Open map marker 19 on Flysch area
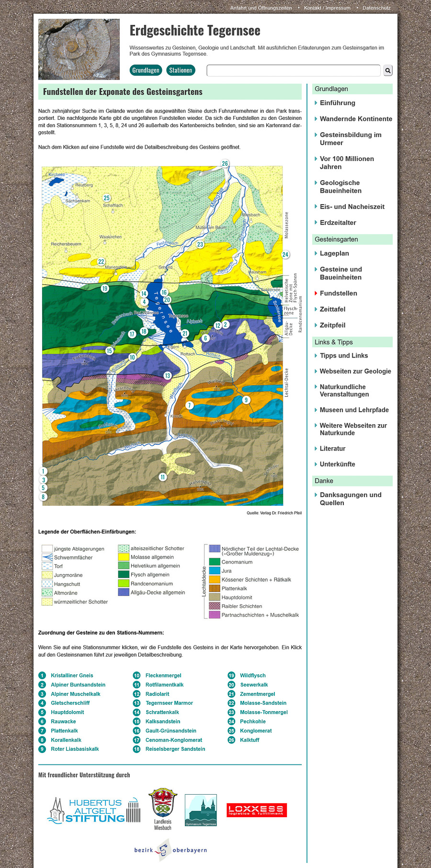The height and width of the screenshot is (868, 431). tap(105, 289)
